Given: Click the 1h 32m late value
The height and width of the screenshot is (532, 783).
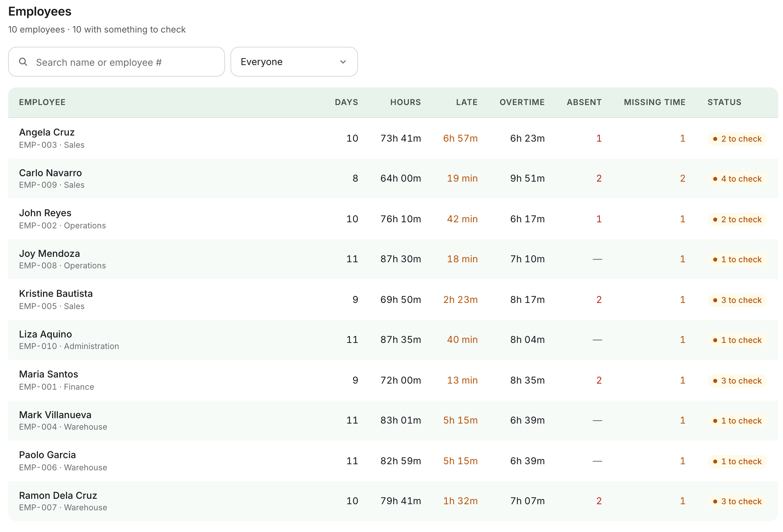Looking at the screenshot, I should (460, 501).
